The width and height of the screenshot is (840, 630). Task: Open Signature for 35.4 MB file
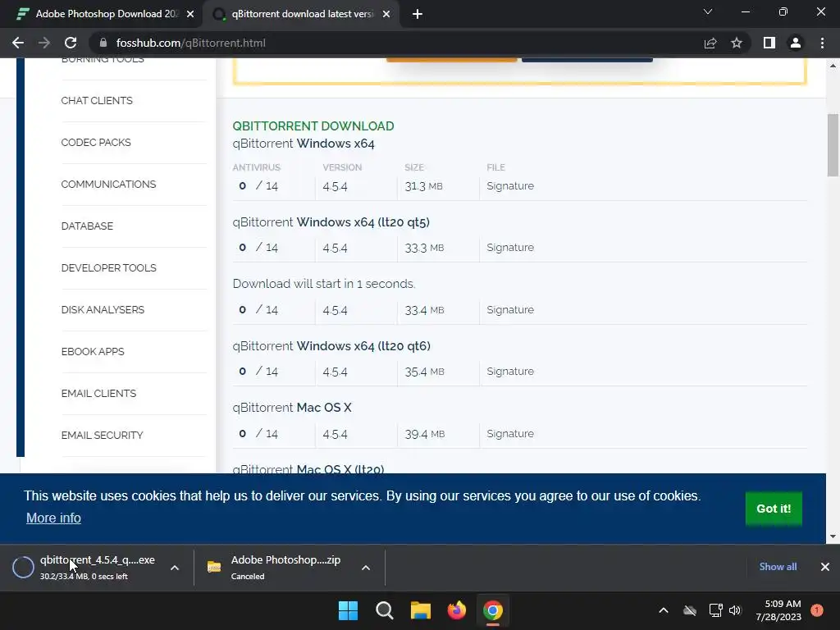(x=510, y=372)
